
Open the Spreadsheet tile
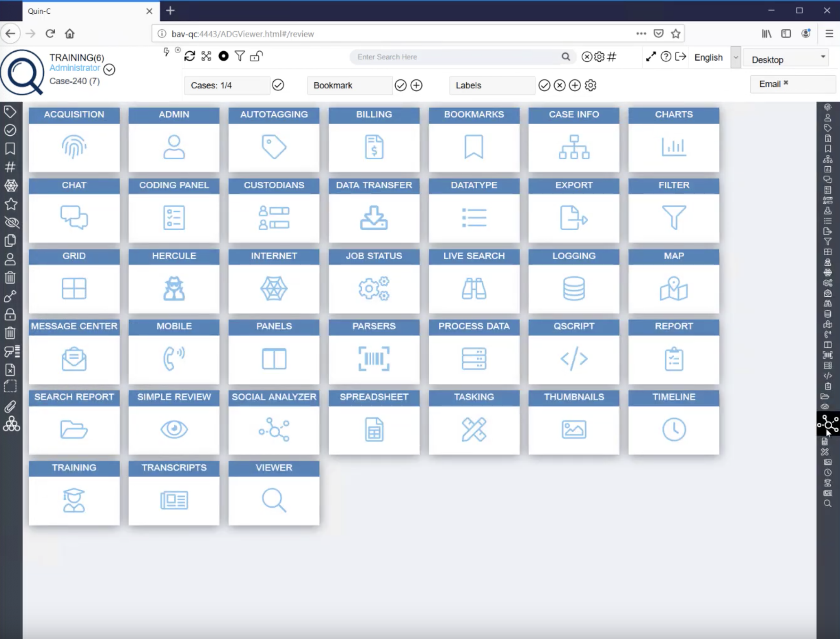coord(374,422)
